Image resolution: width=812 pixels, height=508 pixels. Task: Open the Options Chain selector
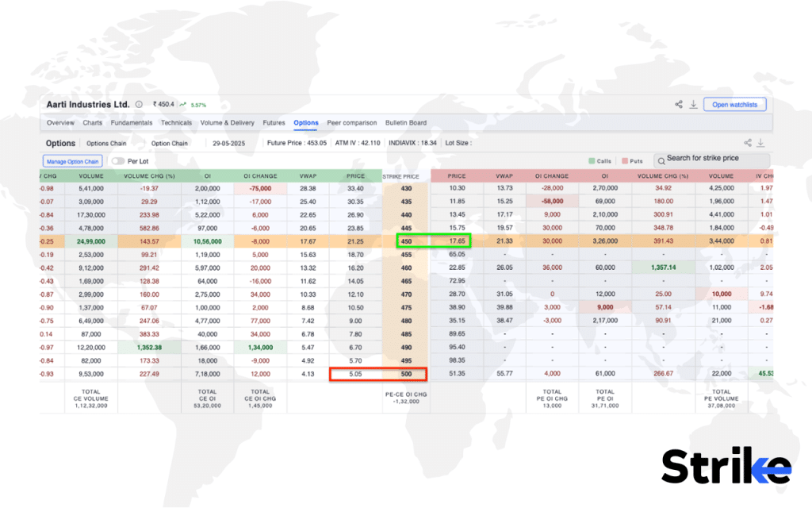(106, 143)
